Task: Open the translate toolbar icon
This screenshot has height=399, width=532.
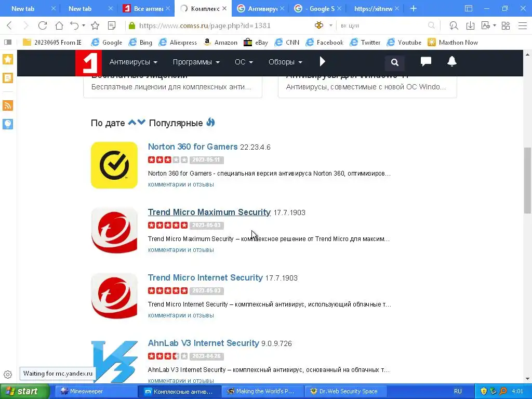Action: click(486, 25)
